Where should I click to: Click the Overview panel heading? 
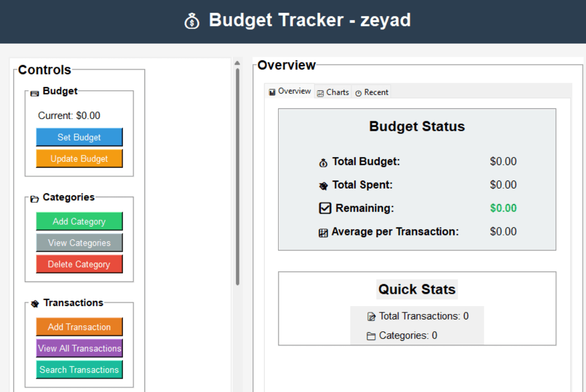point(287,65)
